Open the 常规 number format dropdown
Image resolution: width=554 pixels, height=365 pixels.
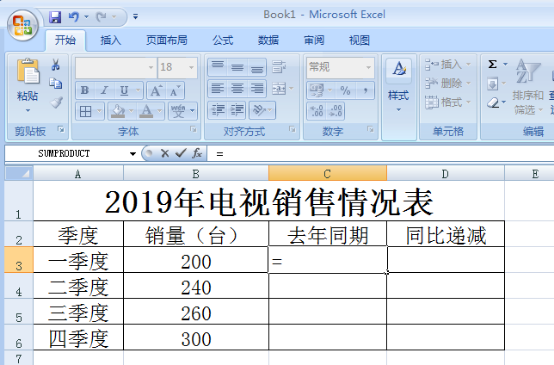point(368,67)
